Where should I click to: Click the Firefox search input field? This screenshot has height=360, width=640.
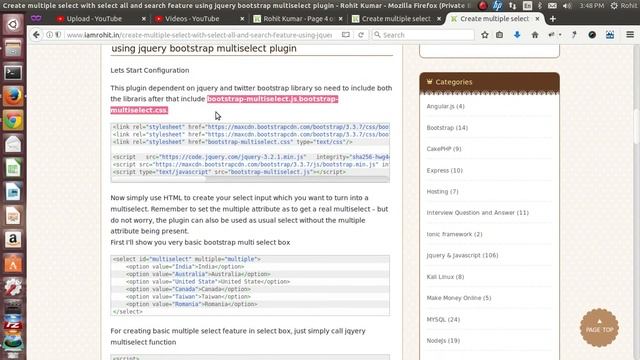(x=423, y=35)
